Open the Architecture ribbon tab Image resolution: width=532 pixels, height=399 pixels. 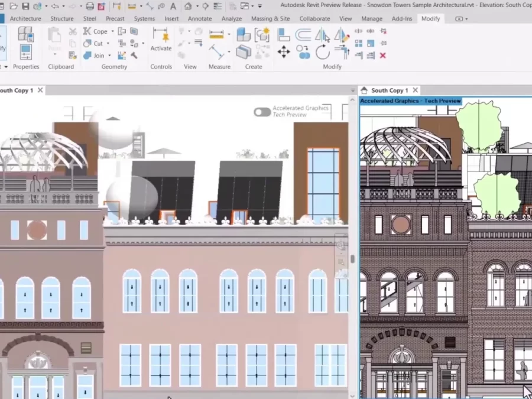click(25, 18)
